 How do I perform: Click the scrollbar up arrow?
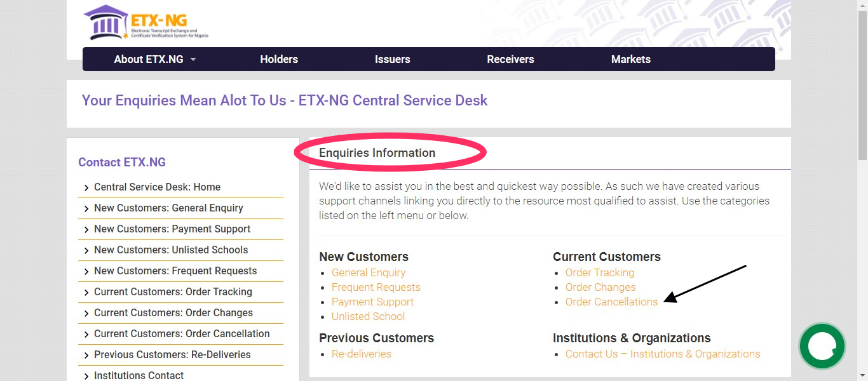(x=863, y=4)
